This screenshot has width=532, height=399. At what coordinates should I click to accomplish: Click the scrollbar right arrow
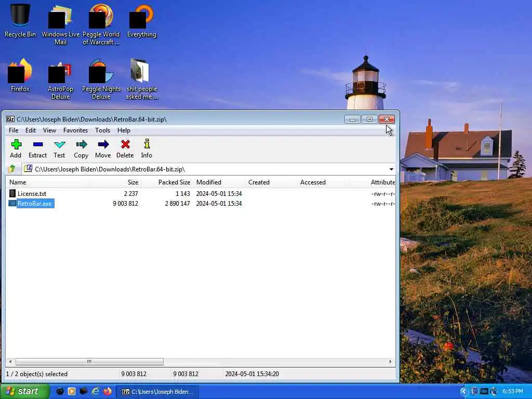[390, 362]
